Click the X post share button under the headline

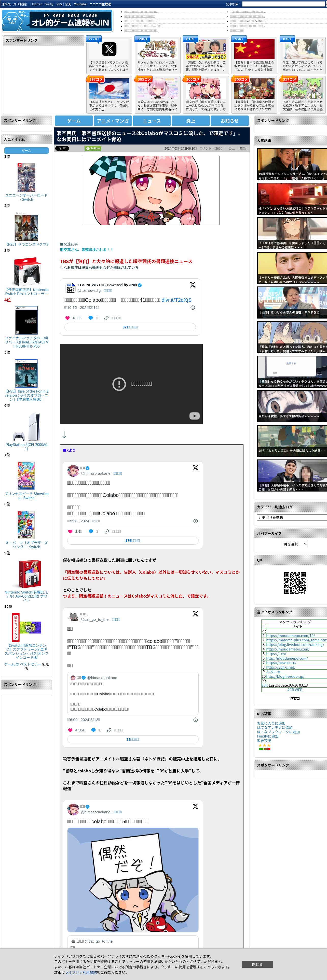click(62, 148)
